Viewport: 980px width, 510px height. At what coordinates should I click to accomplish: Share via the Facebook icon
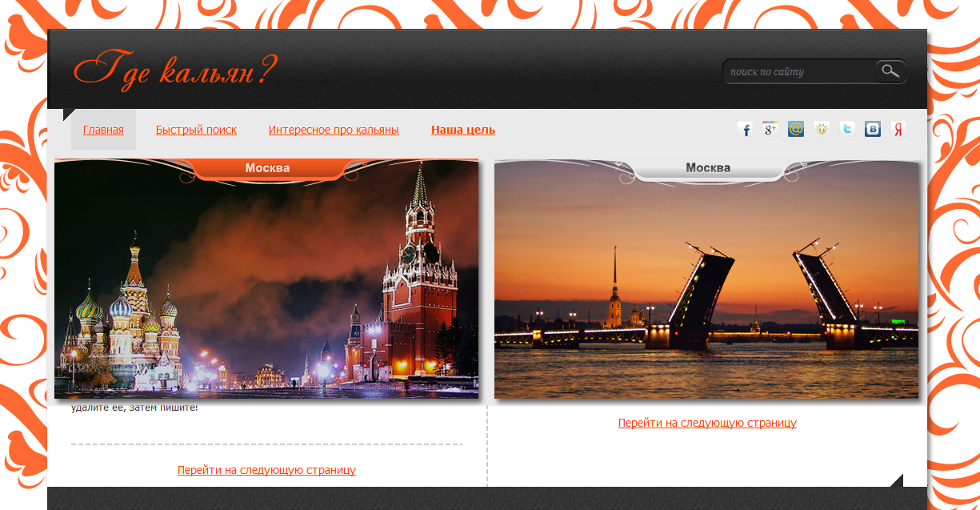[x=745, y=129]
